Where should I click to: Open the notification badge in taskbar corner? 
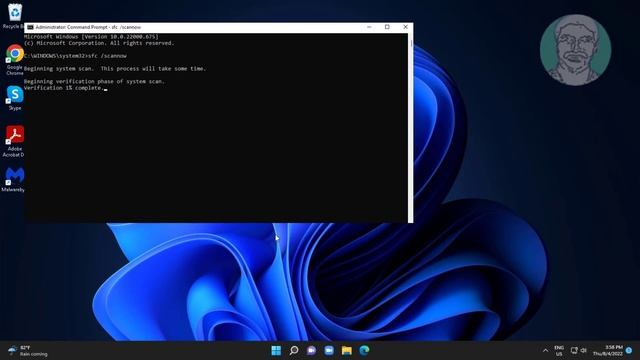tap(629, 350)
